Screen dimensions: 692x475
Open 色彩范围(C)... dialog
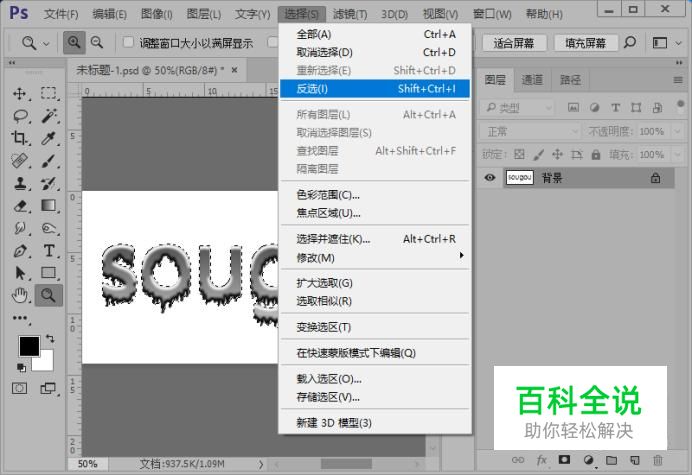click(375, 195)
